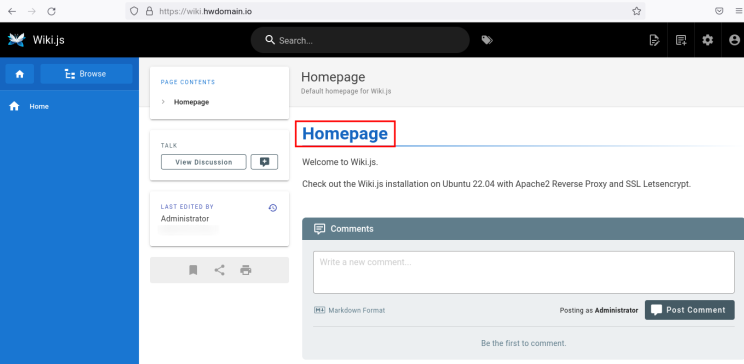Click the browser address bar URL
Viewport: 744px width, 364px height.
[205, 11]
